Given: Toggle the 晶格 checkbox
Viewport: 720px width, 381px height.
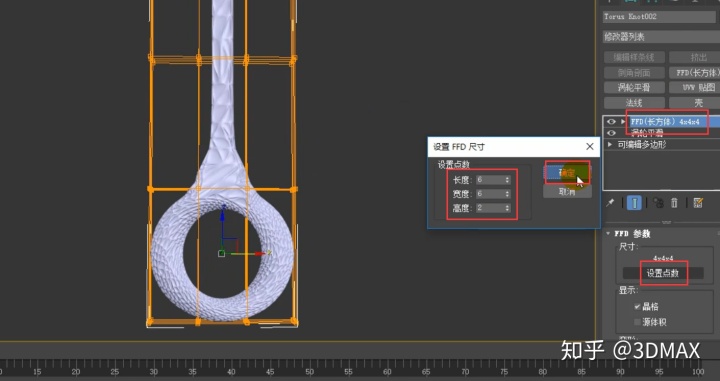Looking at the screenshot, I should coord(637,307).
